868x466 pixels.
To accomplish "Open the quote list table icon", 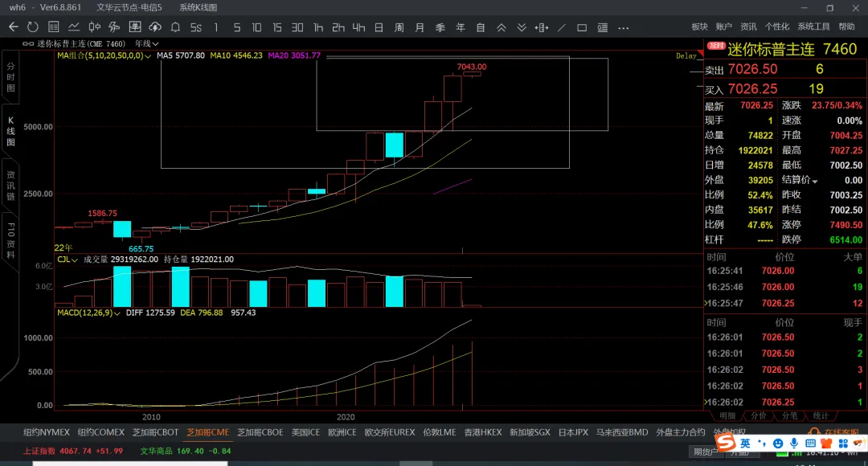I will pos(52,27).
